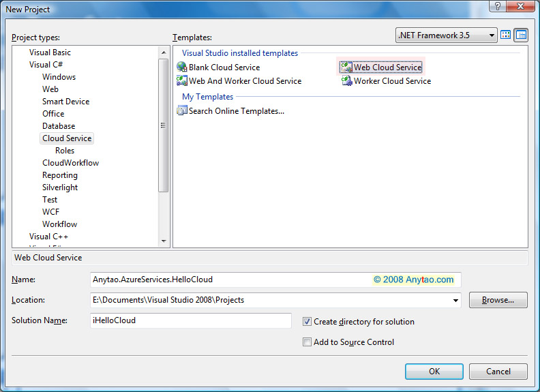Select the Blank Cloud Service template icon
The width and height of the screenshot is (540, 392).
pyautogui.click(x=181, y=67)
